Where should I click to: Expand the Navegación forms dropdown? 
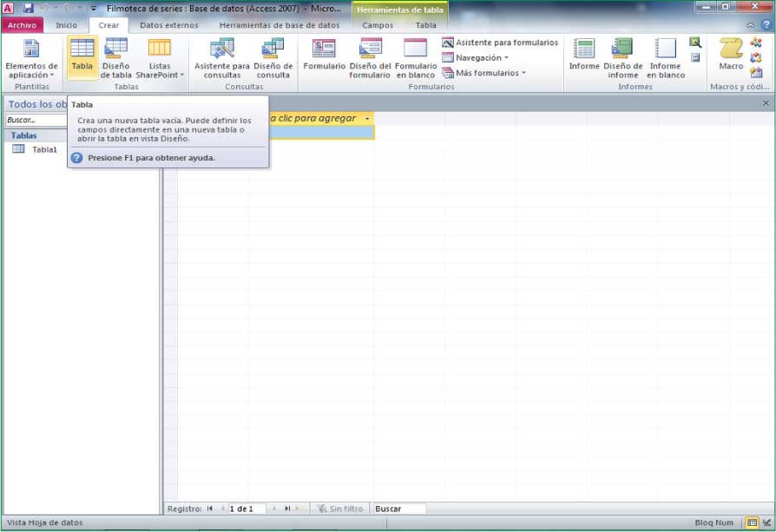[475, 58]
